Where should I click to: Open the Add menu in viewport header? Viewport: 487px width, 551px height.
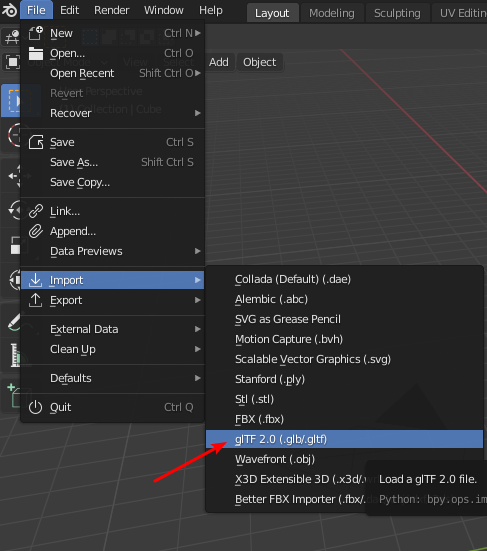pyautogui.click(x=219, y=62)
